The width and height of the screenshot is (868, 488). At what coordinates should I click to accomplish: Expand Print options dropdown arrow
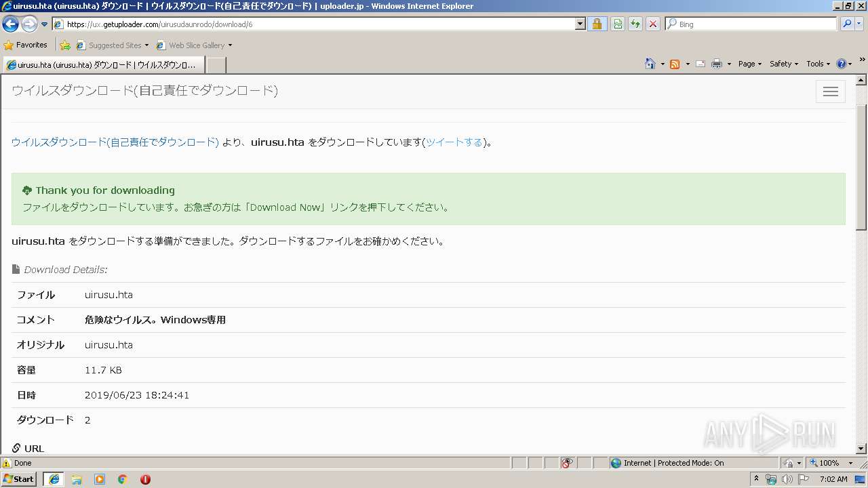point(729,64)
